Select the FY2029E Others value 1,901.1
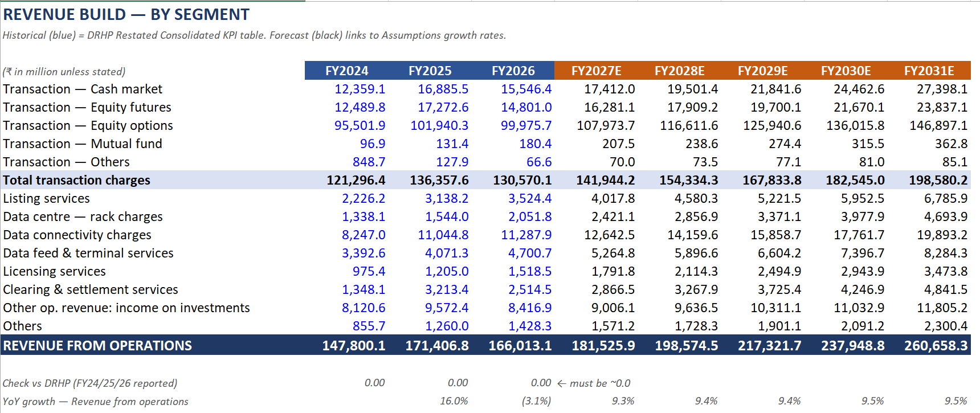The height and width of the screenshot is (413, 980). click(779, 326)
